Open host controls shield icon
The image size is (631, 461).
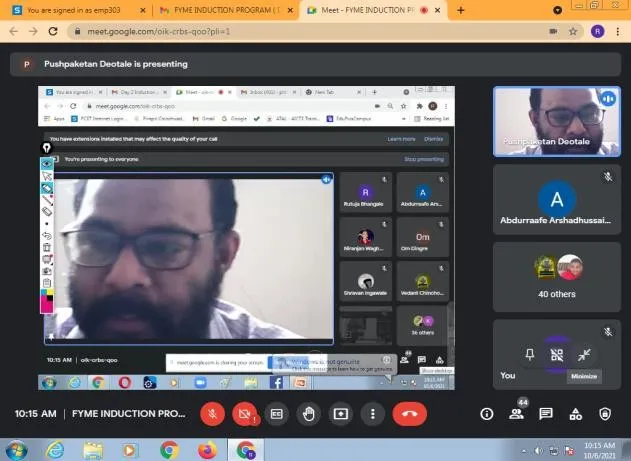605,414
